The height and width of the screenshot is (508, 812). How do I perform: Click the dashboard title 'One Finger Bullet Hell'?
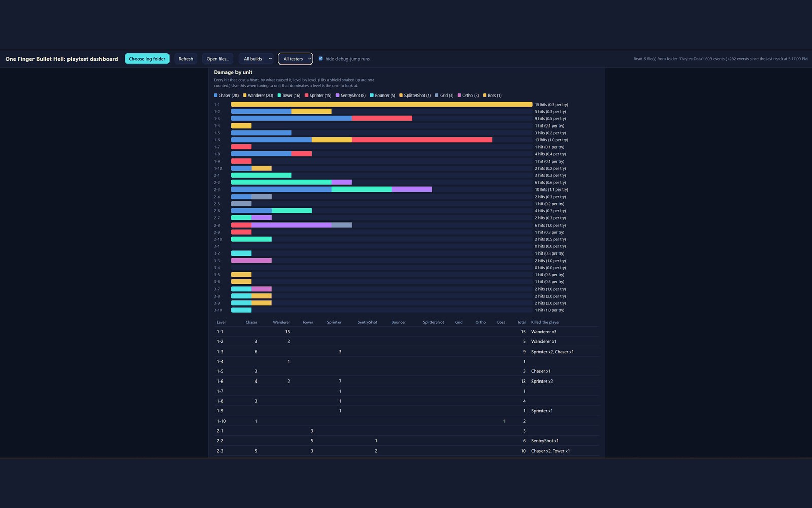(61, 59)
